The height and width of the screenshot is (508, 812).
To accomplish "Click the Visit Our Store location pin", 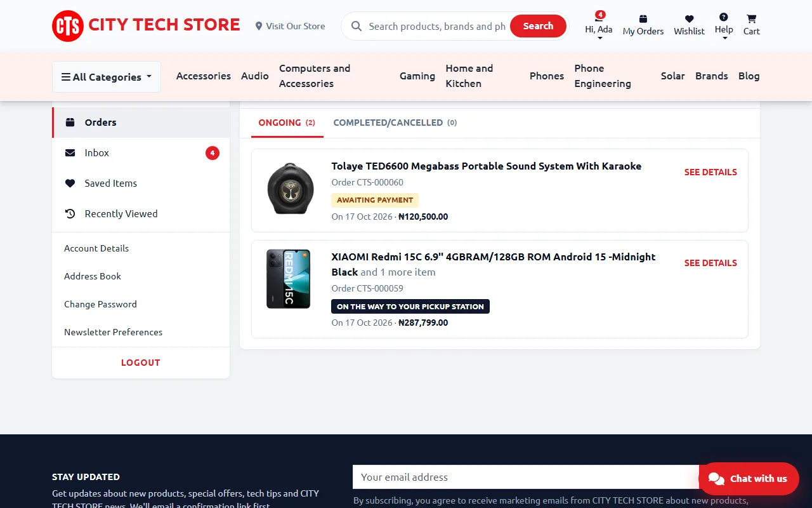I will point(259,26).
